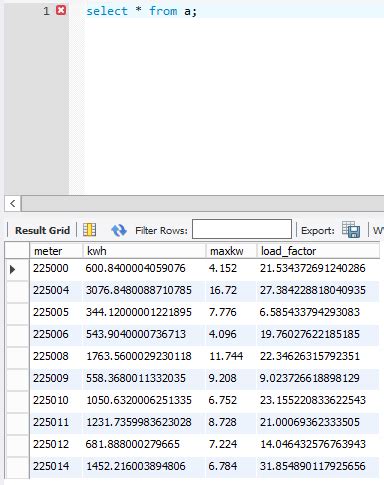Image resolution: width=384 pixels, height=485 pixels.
Task: Select load_factor value 21.534372691240286
Action: pyautogui.click(x=318, y=268)
